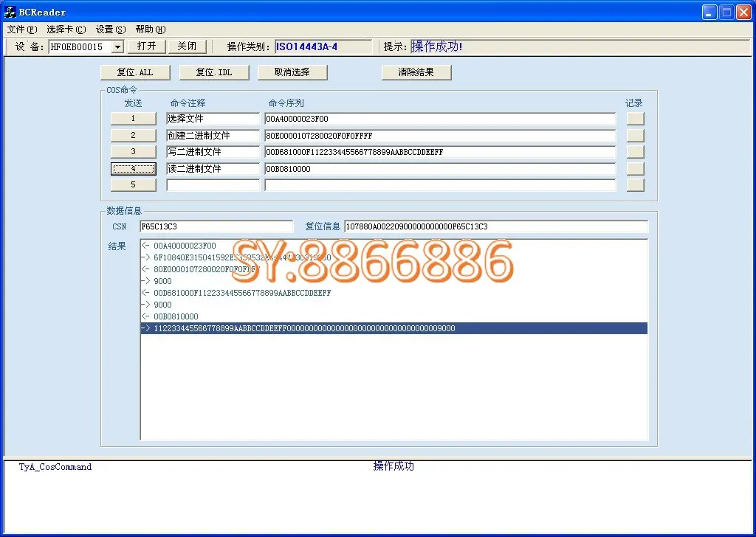Screen dimensions: 756x537
Task: Send COS command number 1
Action: (x=134, y=119)
